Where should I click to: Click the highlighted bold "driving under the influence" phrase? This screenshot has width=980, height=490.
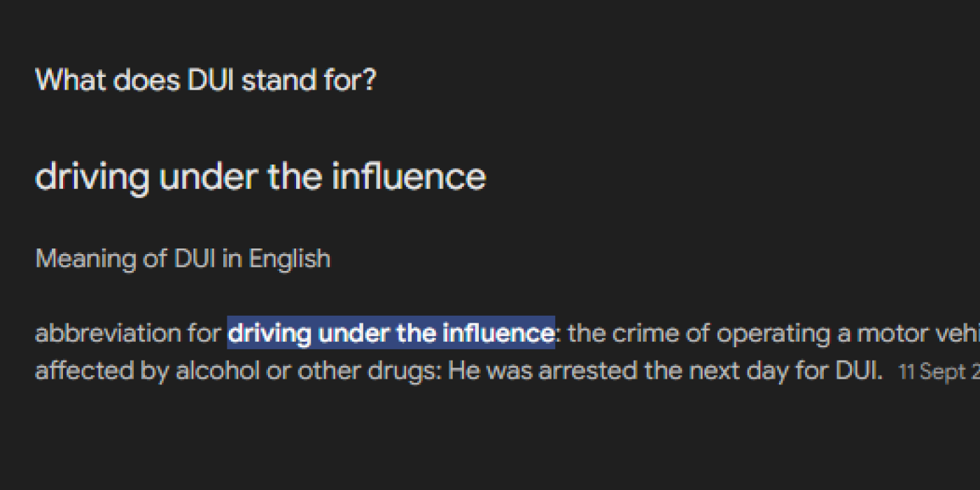[x=391, y=333]
